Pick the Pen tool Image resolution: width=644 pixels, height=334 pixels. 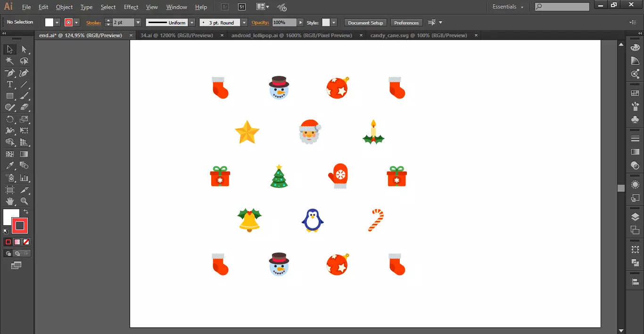[x=10, y=73]
